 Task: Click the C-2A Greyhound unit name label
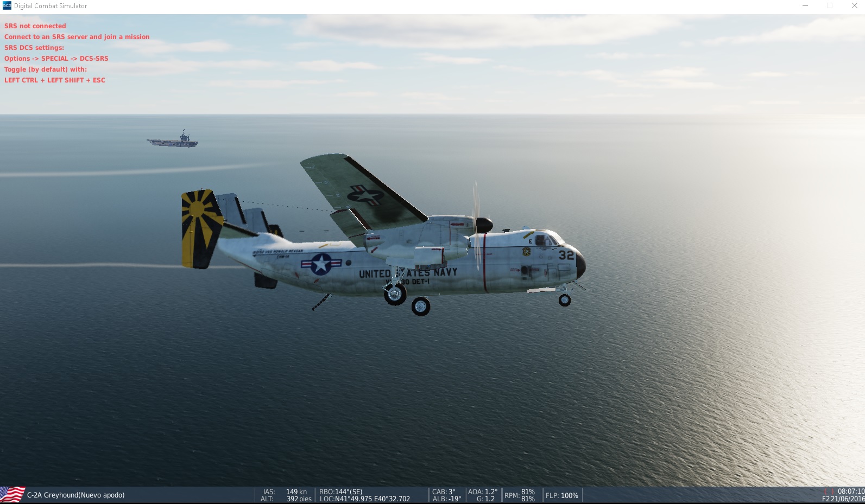tap(75, 495)
